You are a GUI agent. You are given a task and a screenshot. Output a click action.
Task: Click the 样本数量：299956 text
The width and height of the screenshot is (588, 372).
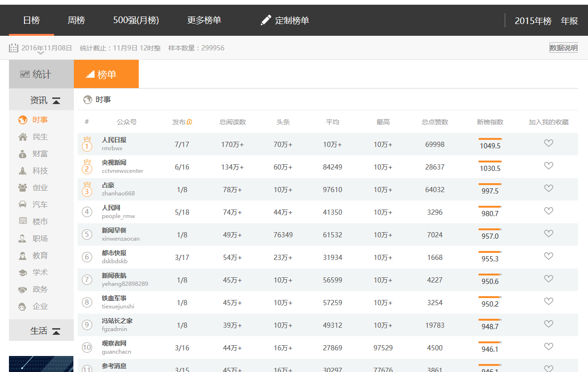[x=196, y=48]
